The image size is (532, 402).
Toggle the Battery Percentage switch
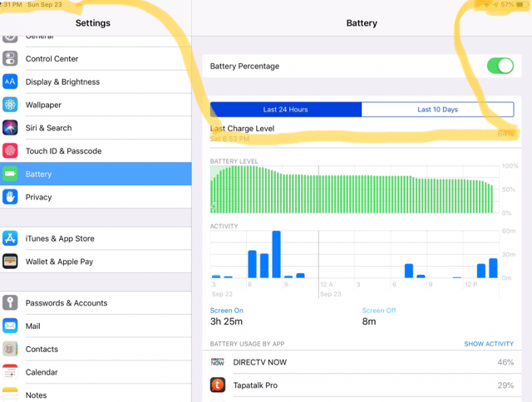point(500,66)
